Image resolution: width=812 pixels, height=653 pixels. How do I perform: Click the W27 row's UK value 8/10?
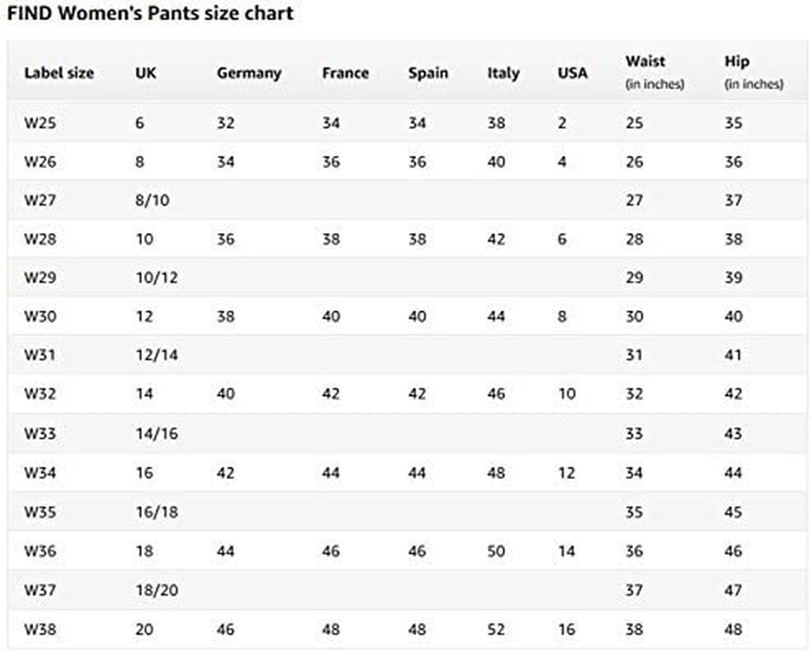pos(153,201)
